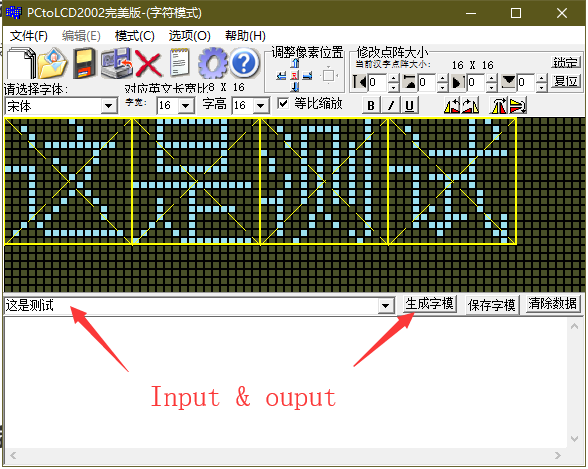The image size is (588, 469).
Task: Open the 选项(O) menu
Action: (189, 36)
